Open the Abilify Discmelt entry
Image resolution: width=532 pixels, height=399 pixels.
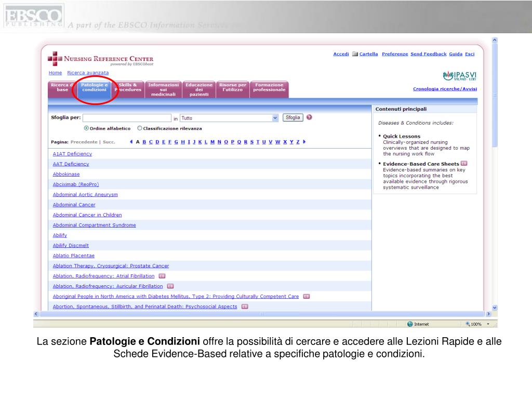71,246
